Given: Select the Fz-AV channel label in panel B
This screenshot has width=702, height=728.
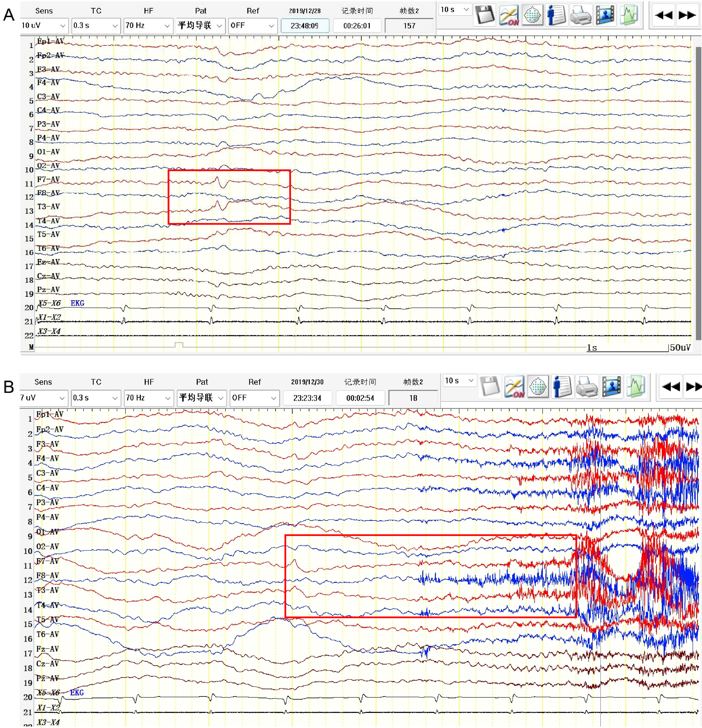Looking at the screenshot, I should [x=48, y=649].
